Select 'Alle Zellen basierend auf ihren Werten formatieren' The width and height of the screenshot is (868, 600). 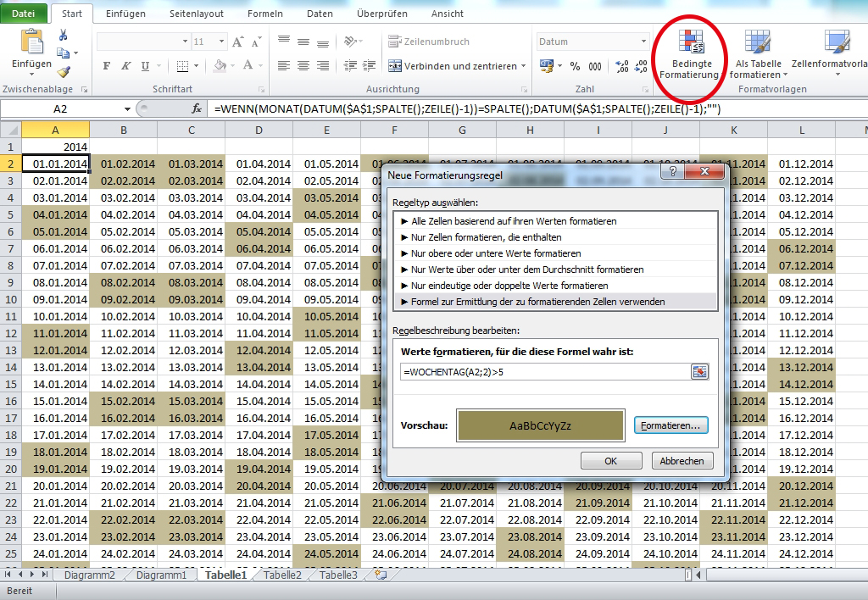coord(556,221)
